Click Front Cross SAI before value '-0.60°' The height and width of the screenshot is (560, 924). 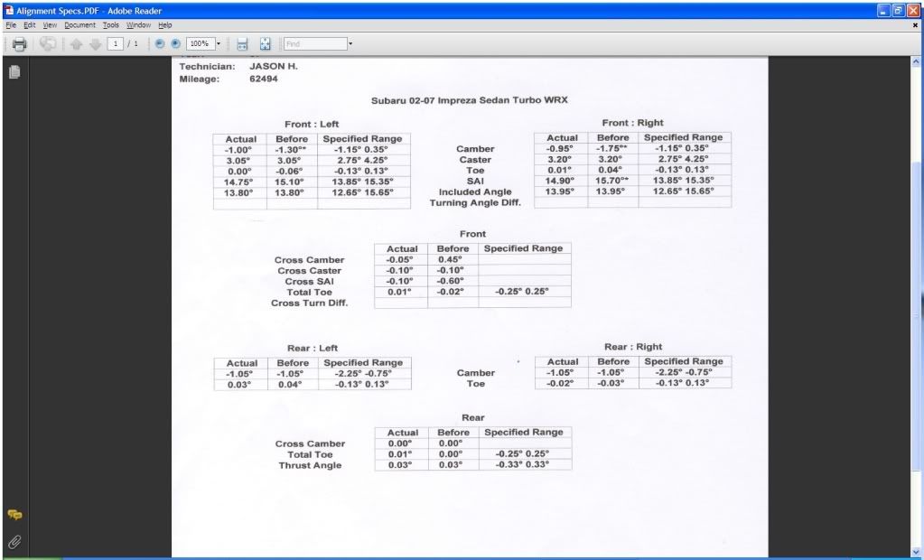pos(450,281)
